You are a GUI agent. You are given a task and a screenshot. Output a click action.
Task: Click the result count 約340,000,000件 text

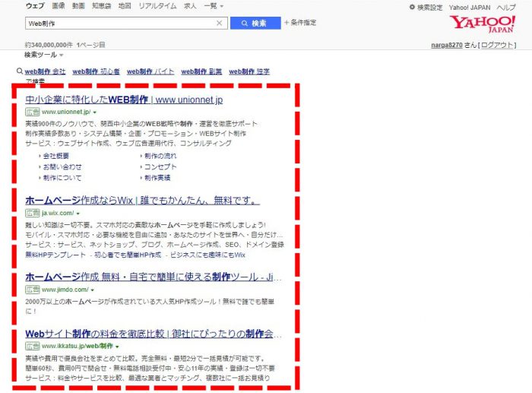coord(49,45)
